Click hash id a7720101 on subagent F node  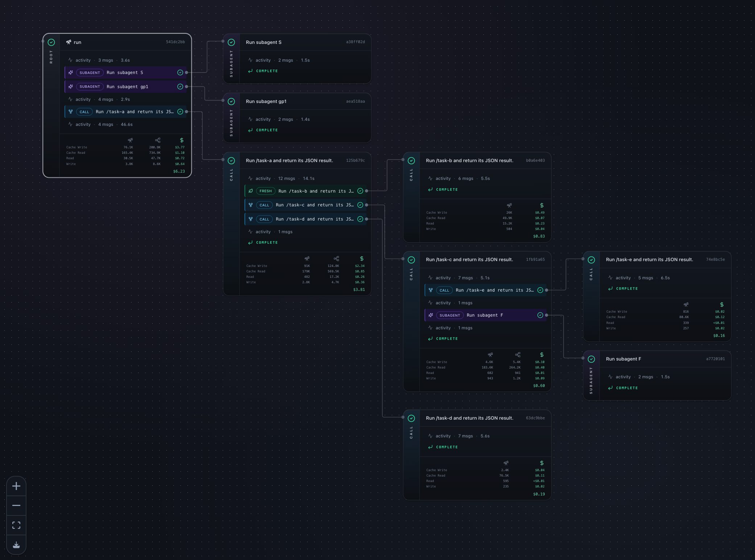click(x=715, y=359)
